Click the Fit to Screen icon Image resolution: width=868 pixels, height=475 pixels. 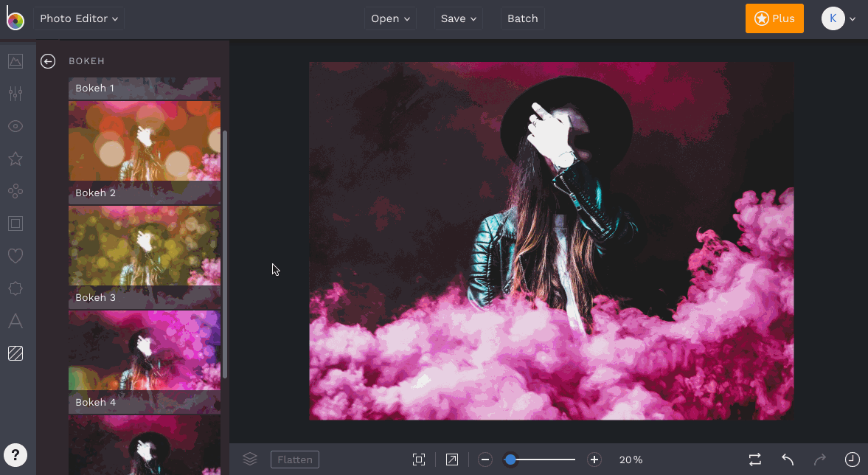(419, 460)
